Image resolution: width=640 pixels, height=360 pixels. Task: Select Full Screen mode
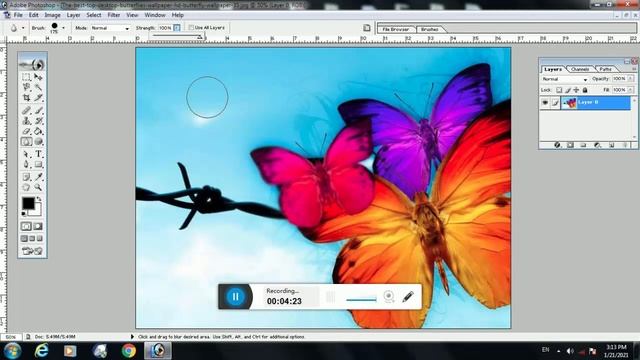coord(40,238)
